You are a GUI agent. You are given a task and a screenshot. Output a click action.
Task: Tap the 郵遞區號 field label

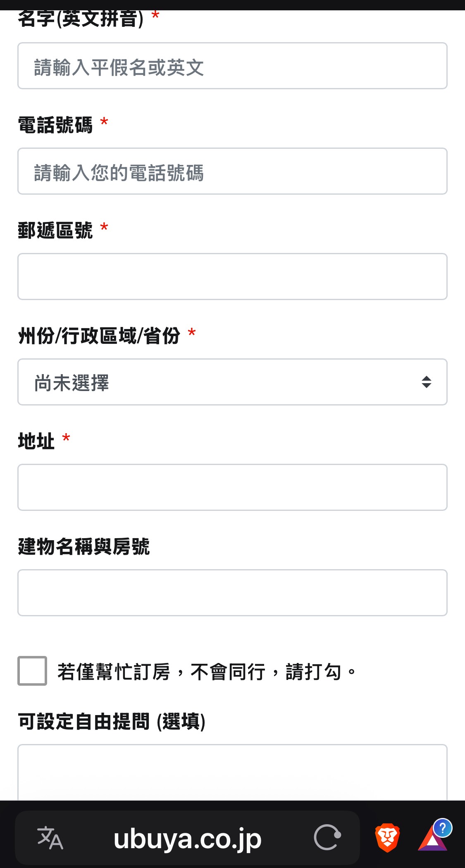[x=55, y=230]
